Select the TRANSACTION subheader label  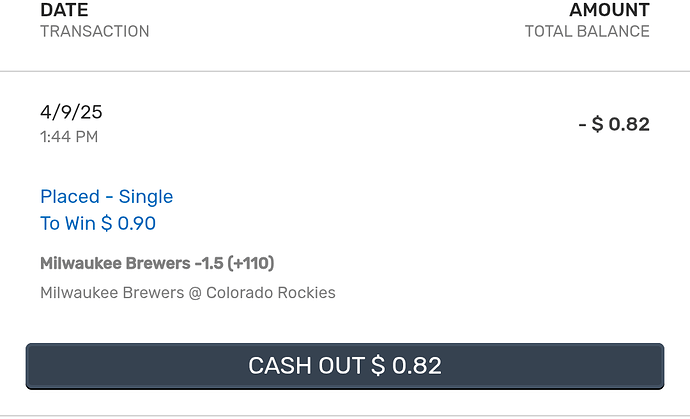coord(95,31)
